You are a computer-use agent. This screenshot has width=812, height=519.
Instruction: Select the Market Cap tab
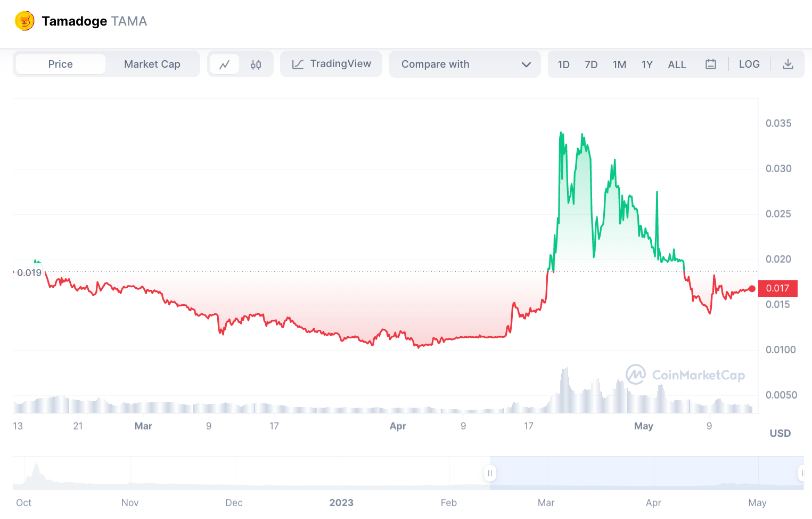pyautogui.click(x=152, y=64)
